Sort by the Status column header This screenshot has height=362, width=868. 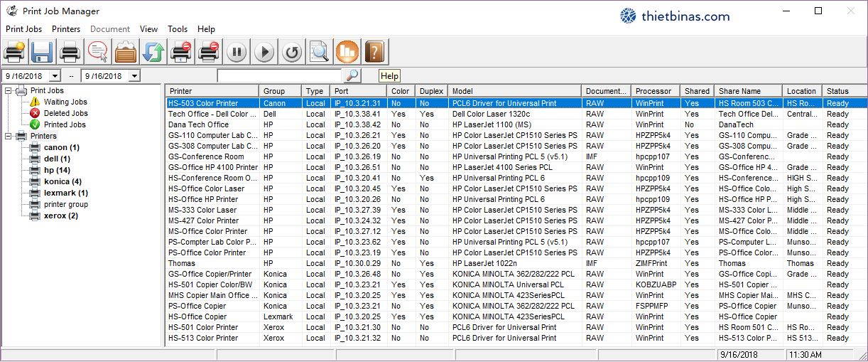(x=845, y=91)
